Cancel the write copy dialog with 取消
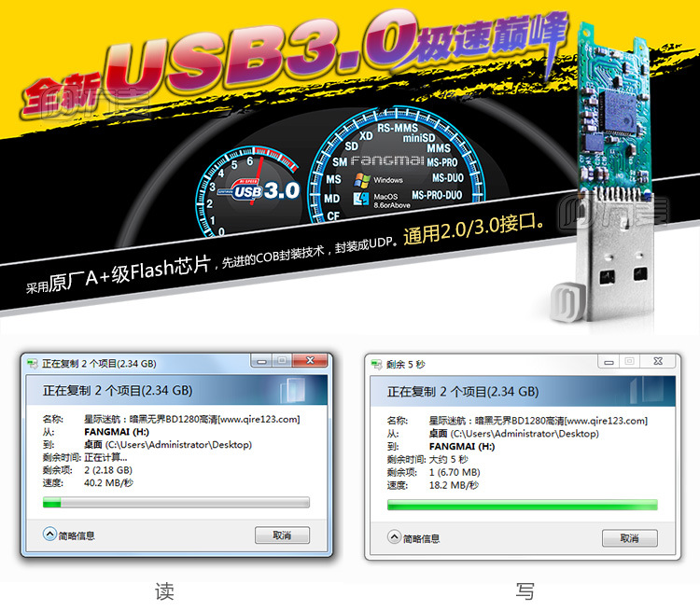The width and height of the screenshot is (700, 611). [629, 538]
